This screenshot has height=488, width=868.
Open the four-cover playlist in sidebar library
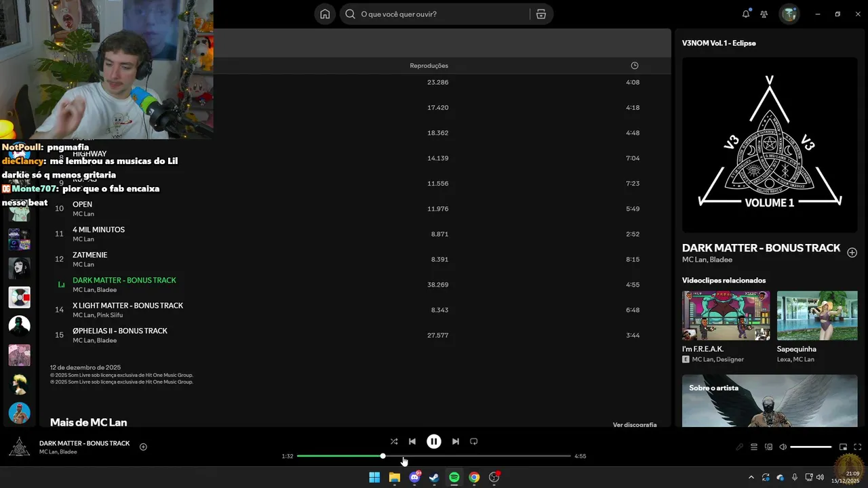[x=19, y=239]
